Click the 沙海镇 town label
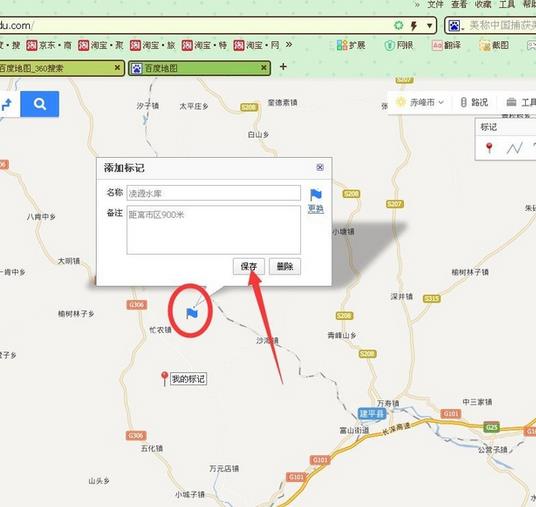The width and height of the screenshot is (536, 507). pos(267,341)
